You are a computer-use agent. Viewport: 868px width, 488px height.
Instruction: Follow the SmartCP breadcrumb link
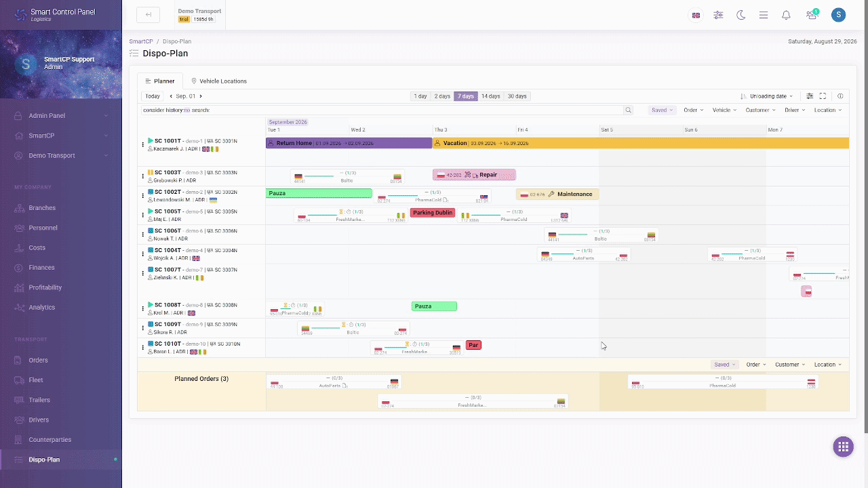(141, 41)
